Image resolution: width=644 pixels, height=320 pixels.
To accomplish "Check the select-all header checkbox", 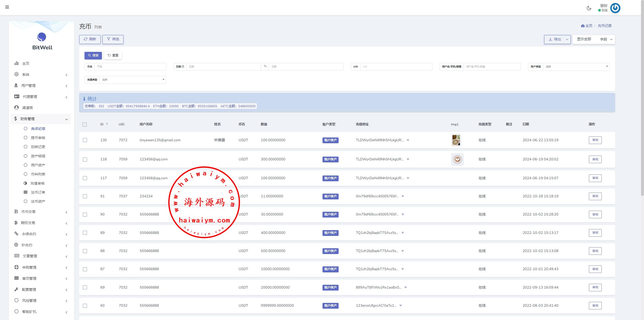I will (x=85, y=124).
